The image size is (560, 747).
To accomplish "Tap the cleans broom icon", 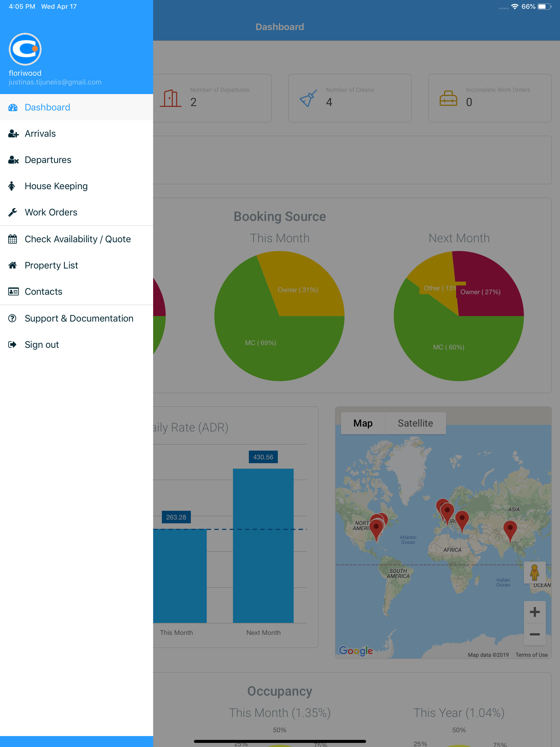I will coord(308,98).
